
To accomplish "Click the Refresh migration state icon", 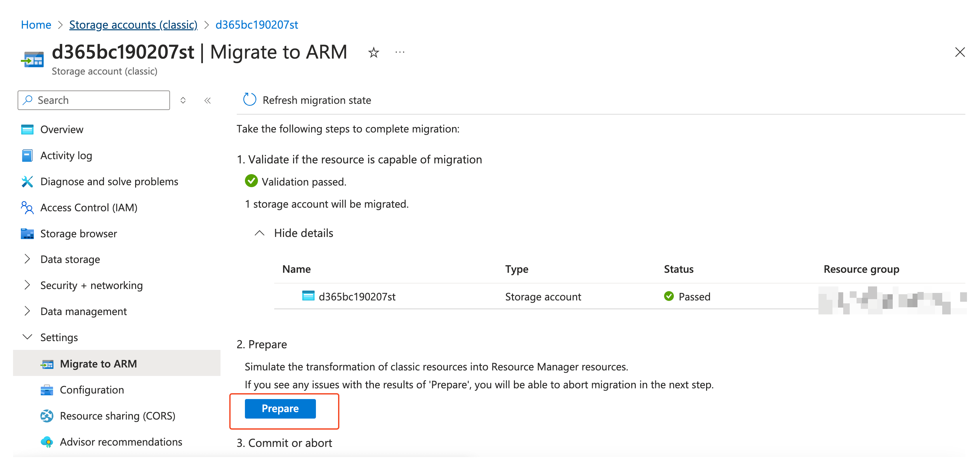I will tap(249, 100).
